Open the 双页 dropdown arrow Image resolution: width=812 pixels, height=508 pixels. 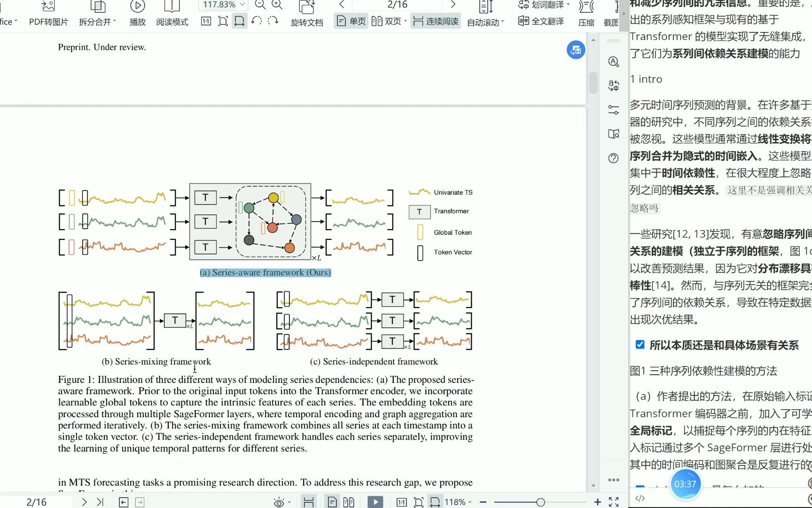point(406,21)
